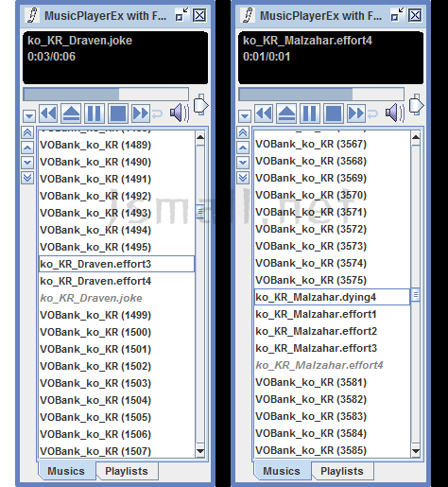Move item to top in right player list
Viewport: 448px width, 487px height.
(x=243, y=132)
